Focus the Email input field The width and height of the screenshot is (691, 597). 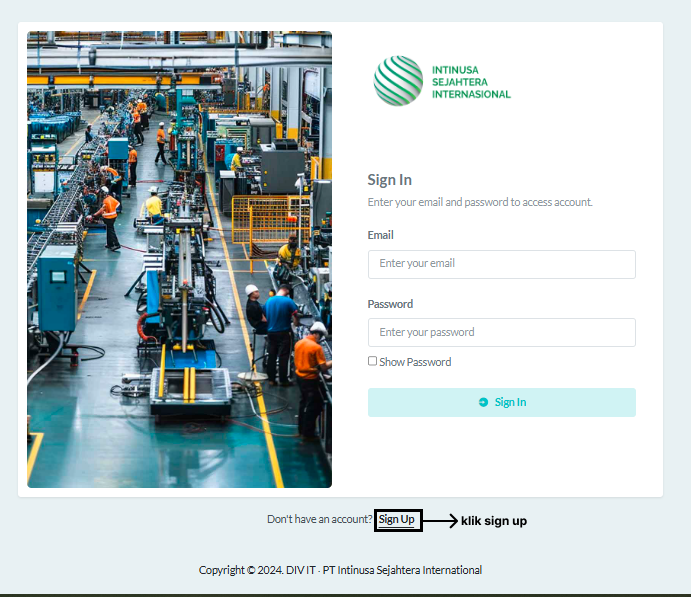pos(501,264)
